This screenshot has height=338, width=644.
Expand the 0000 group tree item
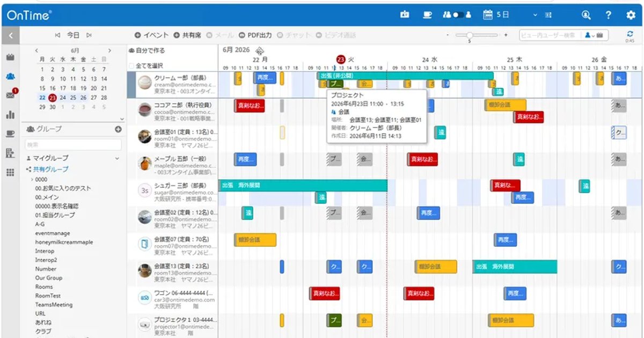tap(32, 180)
